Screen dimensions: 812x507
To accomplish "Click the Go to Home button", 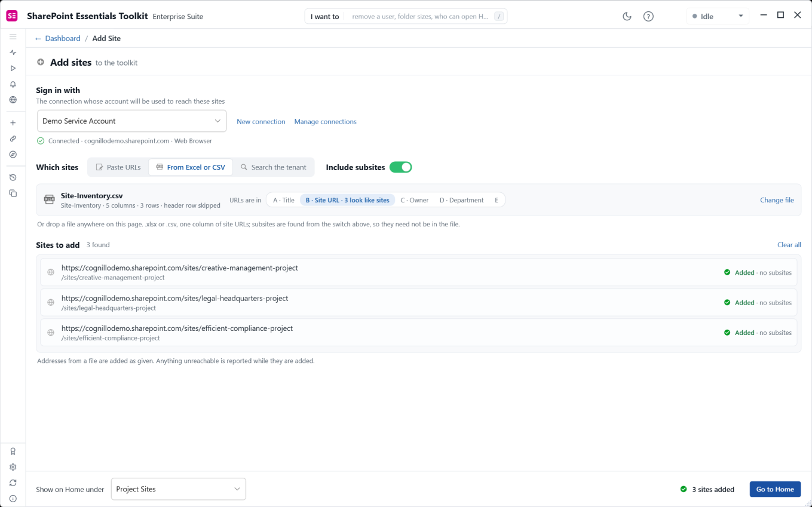I will [x=775, y=489].
